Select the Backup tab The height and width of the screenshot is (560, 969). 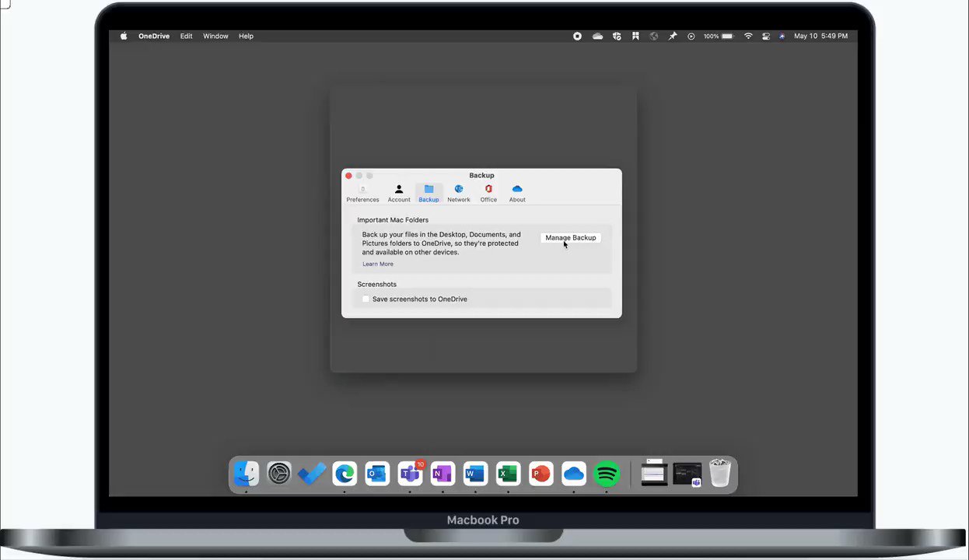(x=429, y=194)
